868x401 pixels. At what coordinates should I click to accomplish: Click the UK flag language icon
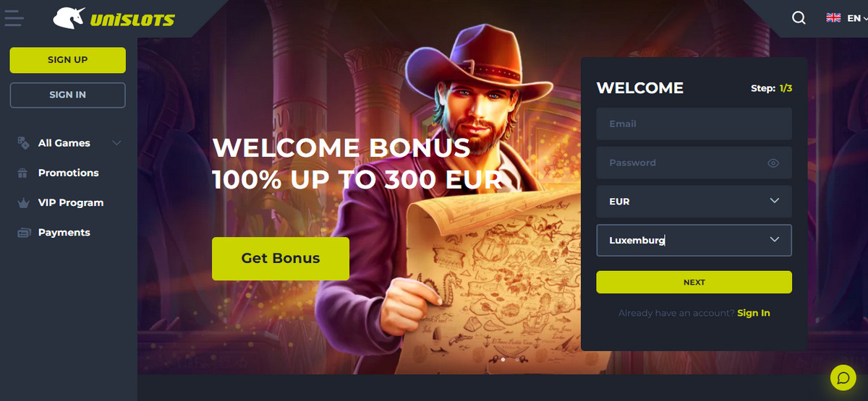pyautogui.click(x=833, y=18)
